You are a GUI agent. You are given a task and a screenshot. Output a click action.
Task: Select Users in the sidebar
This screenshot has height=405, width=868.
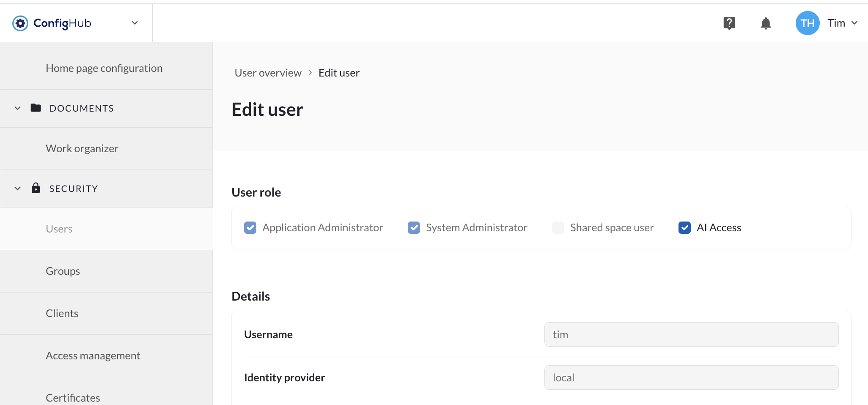click(106, 229)
